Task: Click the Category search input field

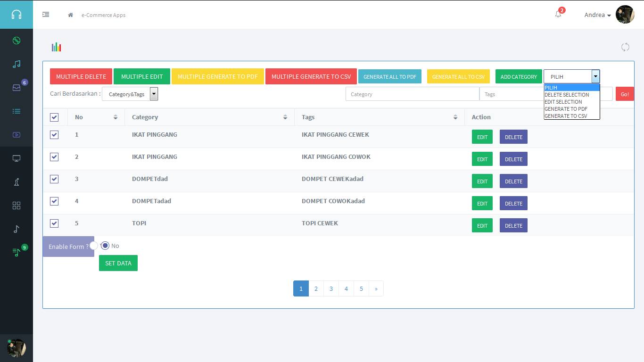Action: pos(412,94)
